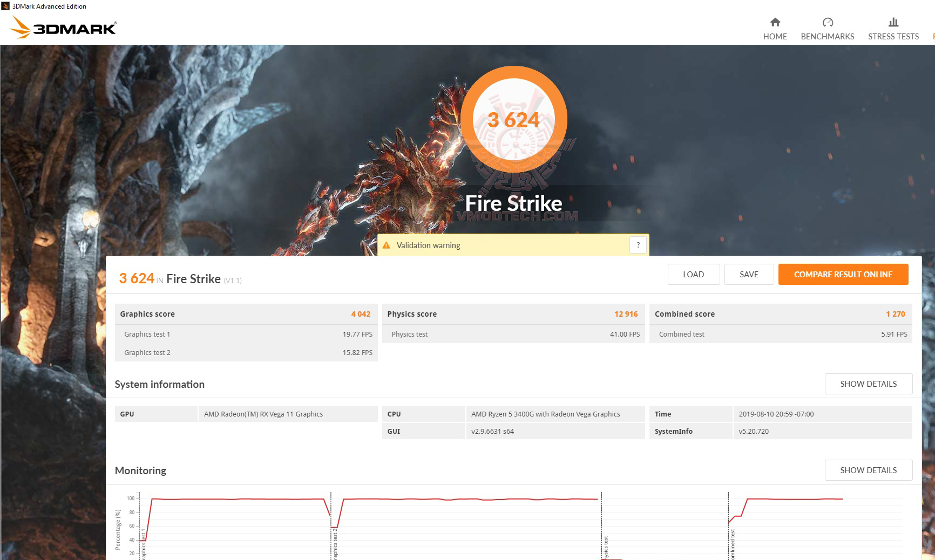Click the Physics score header label

pyautogui.click(x=412, y=314)
